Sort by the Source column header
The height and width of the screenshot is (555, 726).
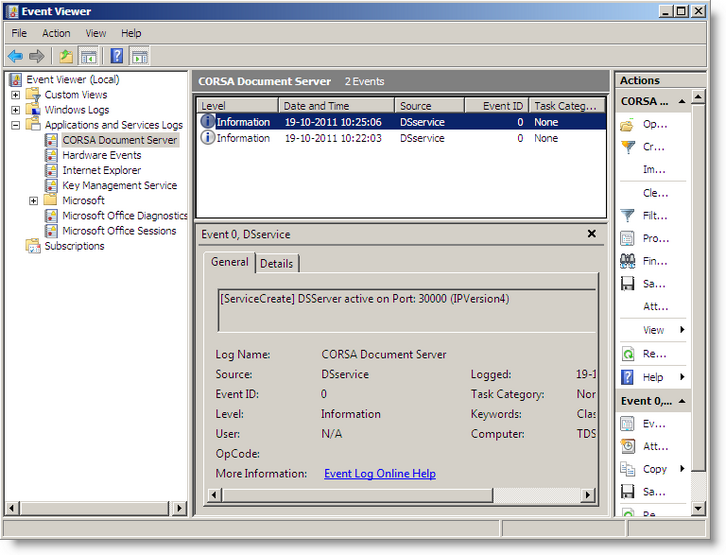(x=430, y=106)
